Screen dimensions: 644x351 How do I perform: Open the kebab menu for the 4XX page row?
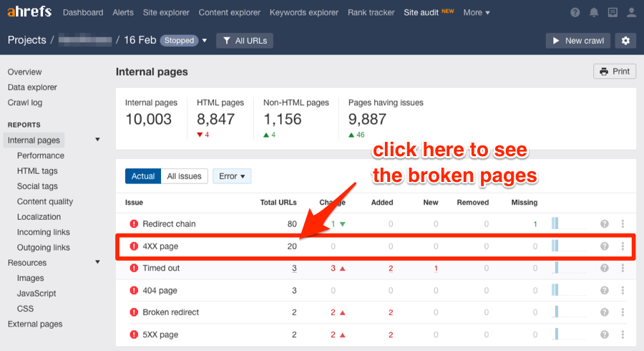coord(623,246)
